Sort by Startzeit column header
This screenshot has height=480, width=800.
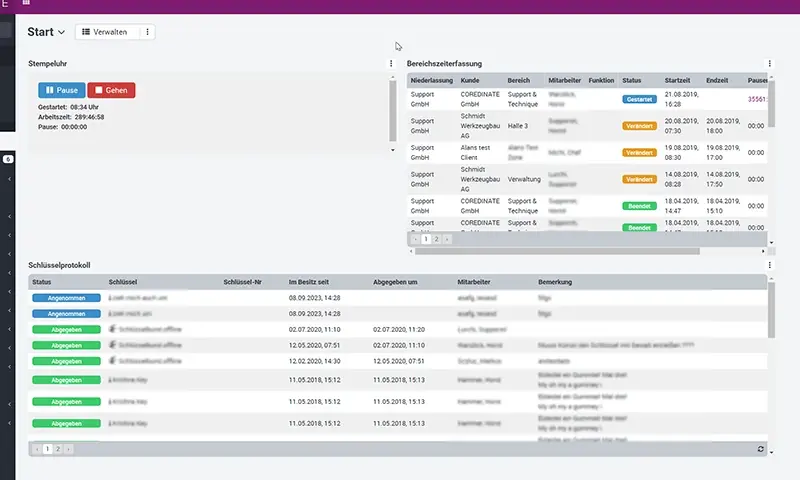(x=677, y=80)
